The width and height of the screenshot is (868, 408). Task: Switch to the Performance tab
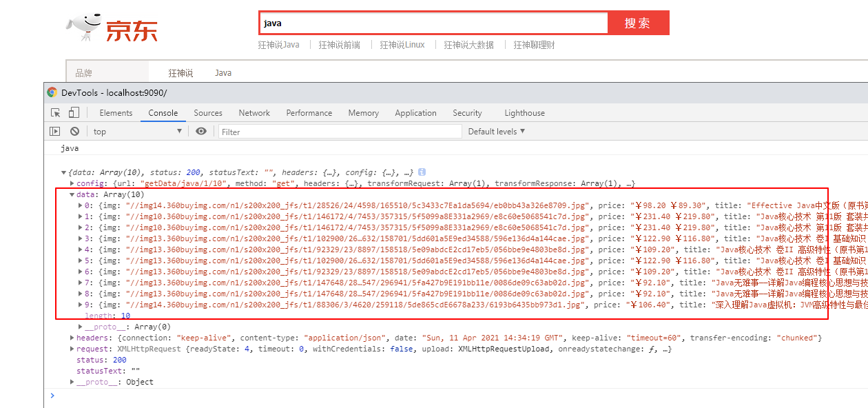tap(309, 113)
